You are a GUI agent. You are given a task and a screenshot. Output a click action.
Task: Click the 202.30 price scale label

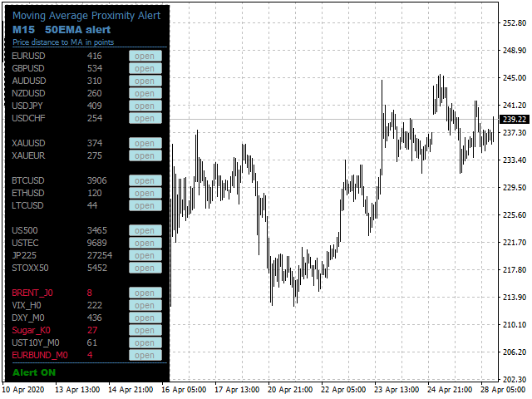(515, 379)
